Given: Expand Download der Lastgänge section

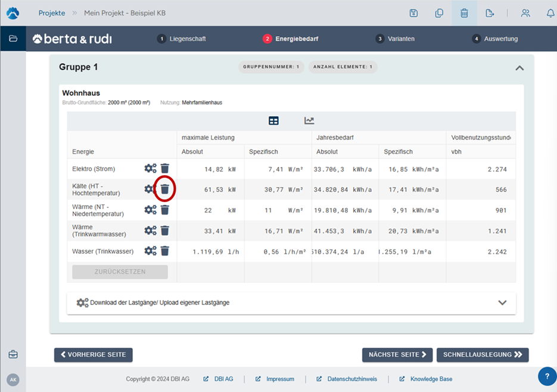Looking at the screenshot, I should [x=502, y=303].
